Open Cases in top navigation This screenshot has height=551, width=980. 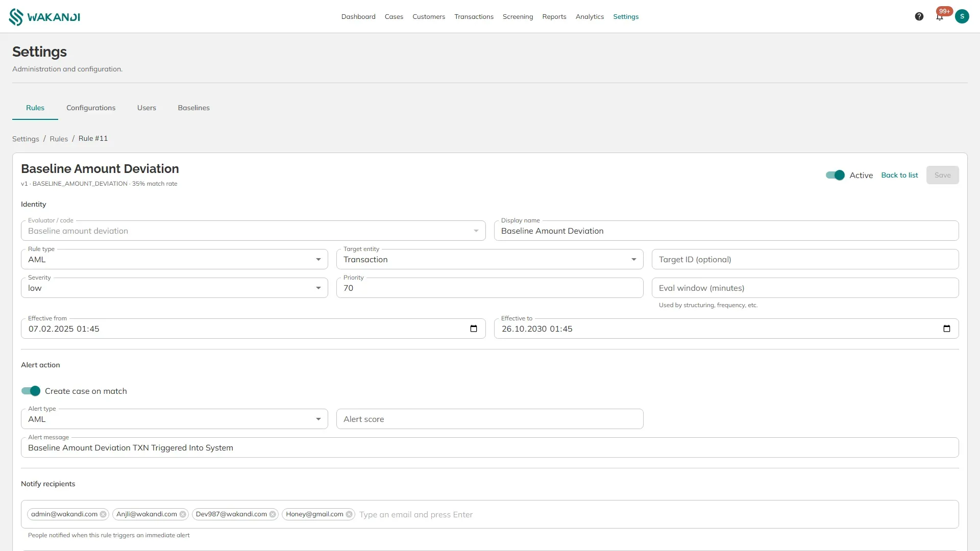(394, 17)
